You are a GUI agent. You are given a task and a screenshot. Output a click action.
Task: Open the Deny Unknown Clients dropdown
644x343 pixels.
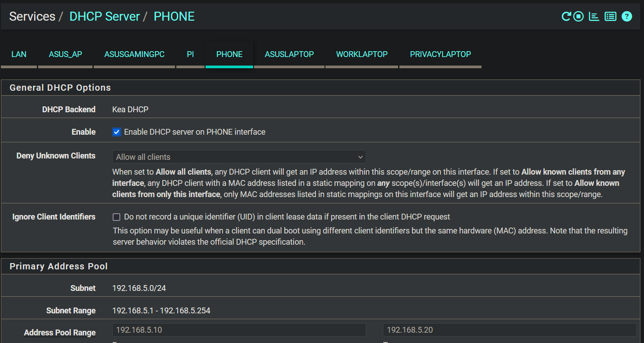(239, 157)
